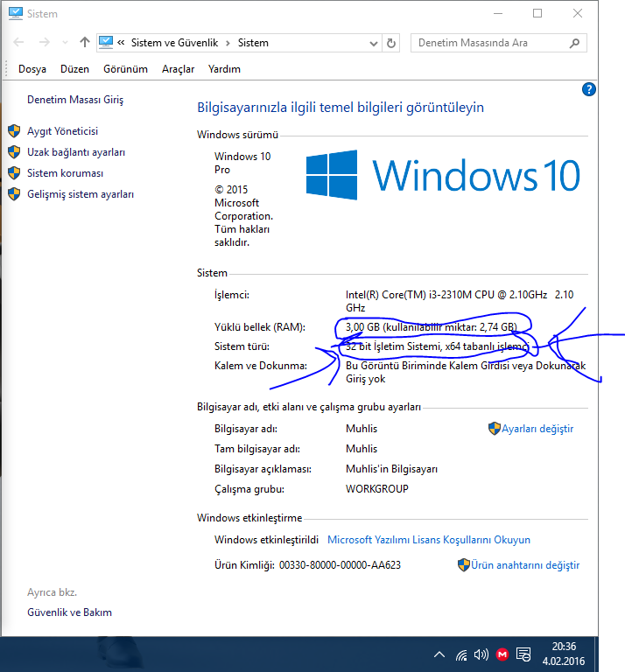
Task: Open the recent locations dropdown arrow
Action: [x=65, y=42]
